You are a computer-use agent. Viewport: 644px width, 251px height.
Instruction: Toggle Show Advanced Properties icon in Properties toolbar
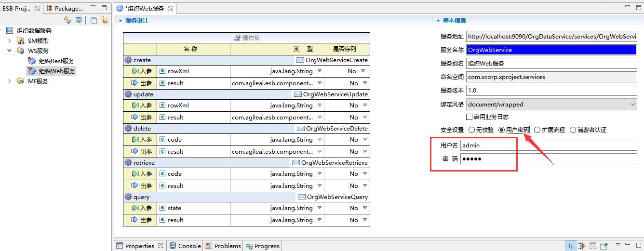point(582,246)
